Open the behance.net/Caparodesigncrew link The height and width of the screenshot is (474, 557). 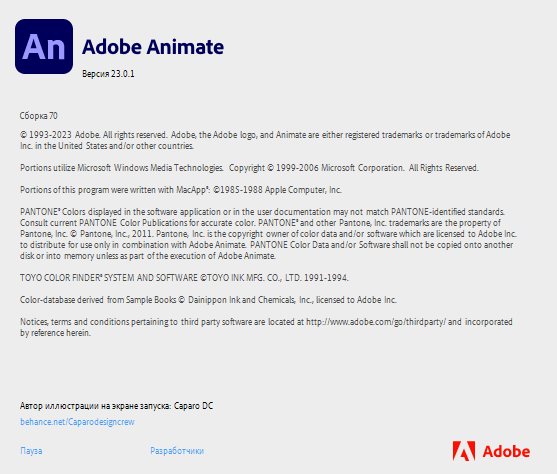(77, 422)
